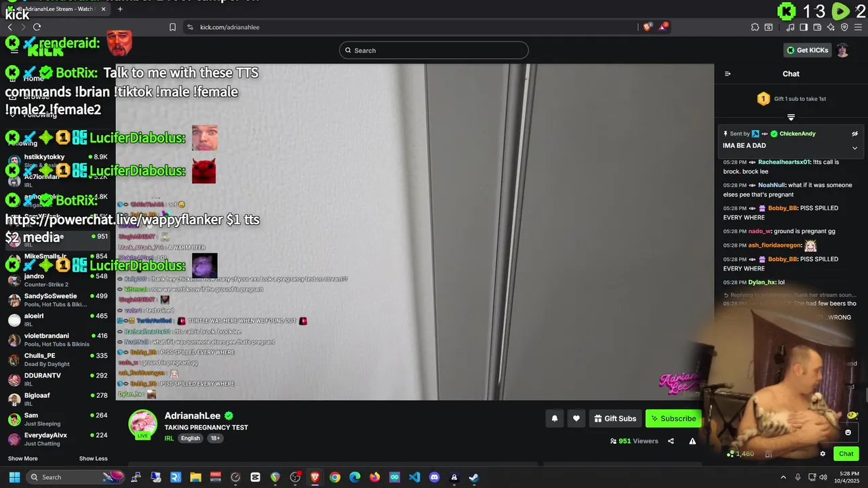The image size is (868, 488).
Task: Open Brave VPN shield icon
Action: pyautogui.click(x=844, y=27)
